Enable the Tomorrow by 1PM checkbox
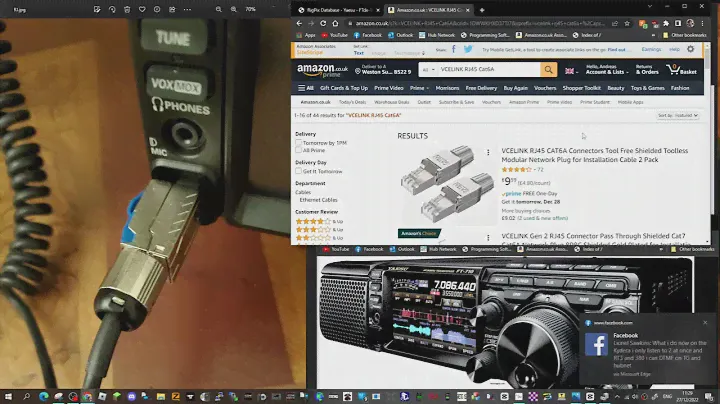 (298, 143)
